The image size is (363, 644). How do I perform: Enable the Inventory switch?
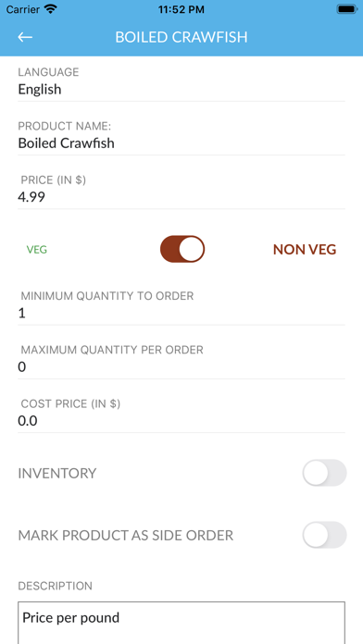[324, 473]
